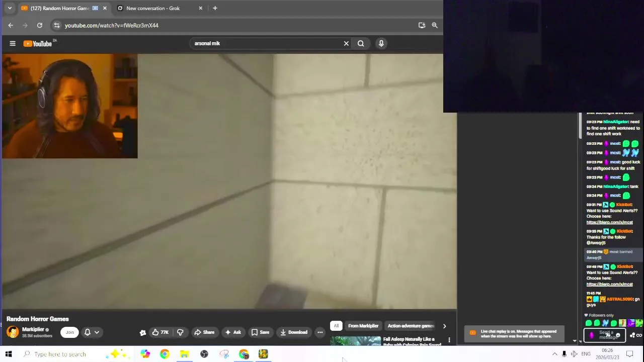View site information next to the URL
This screenshot has width=644, height=362.
coord(57,25)
